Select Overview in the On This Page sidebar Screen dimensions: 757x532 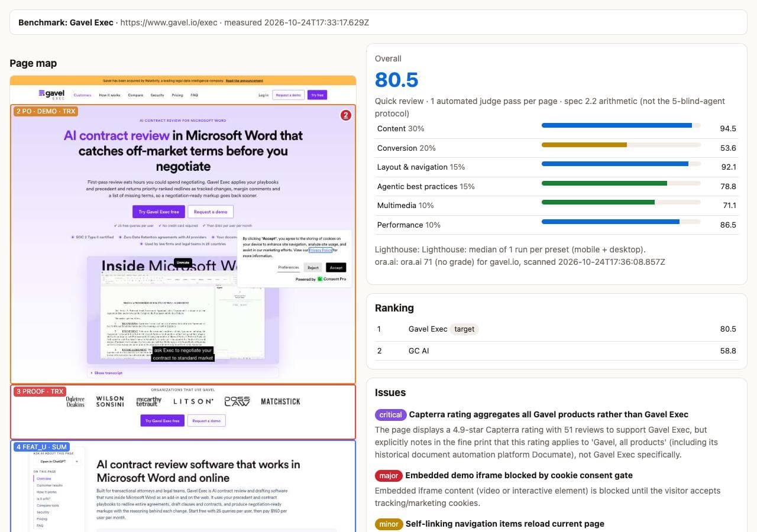44,479
